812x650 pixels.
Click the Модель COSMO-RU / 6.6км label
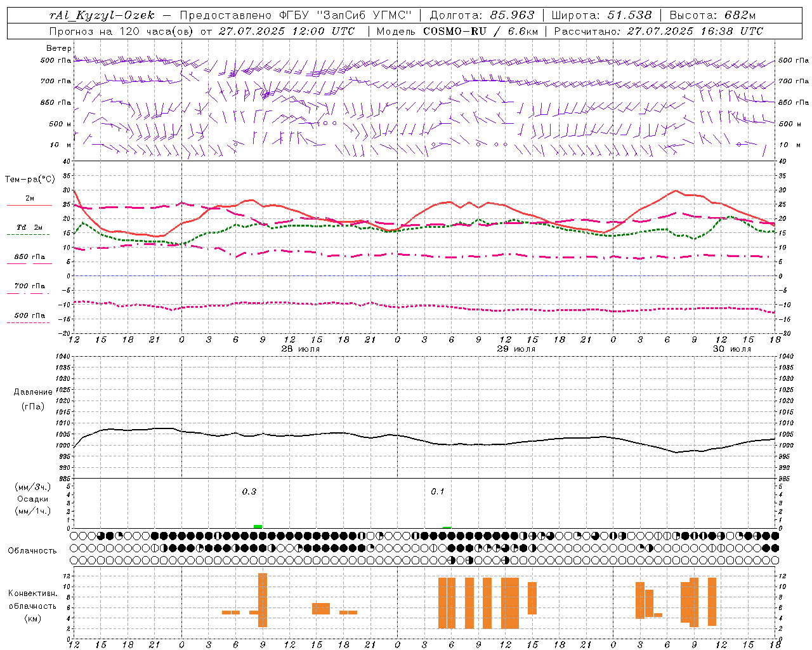click(457, 31)
